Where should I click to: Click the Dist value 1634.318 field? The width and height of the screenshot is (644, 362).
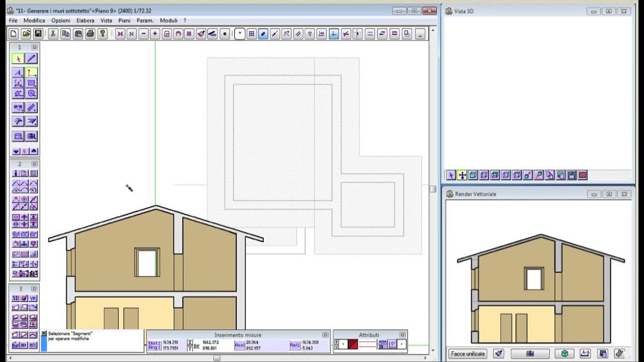pyautogui.click(x=171, y=342)
